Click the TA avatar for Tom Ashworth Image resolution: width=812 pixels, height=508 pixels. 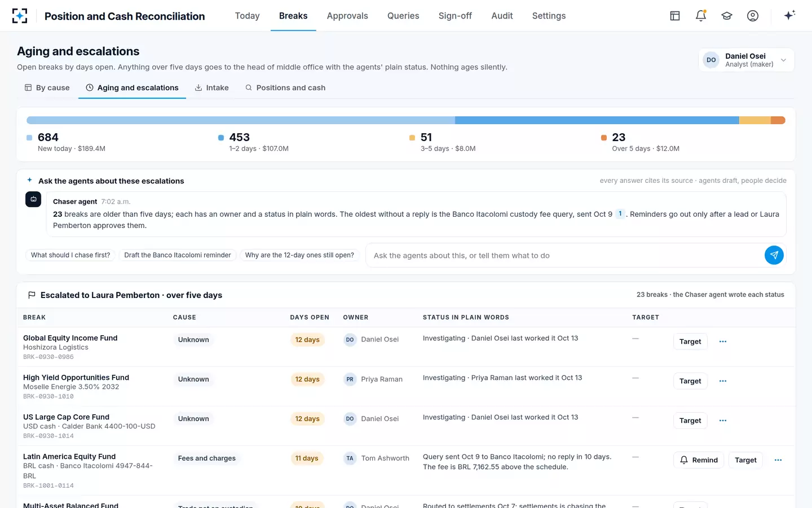(350, 458)
